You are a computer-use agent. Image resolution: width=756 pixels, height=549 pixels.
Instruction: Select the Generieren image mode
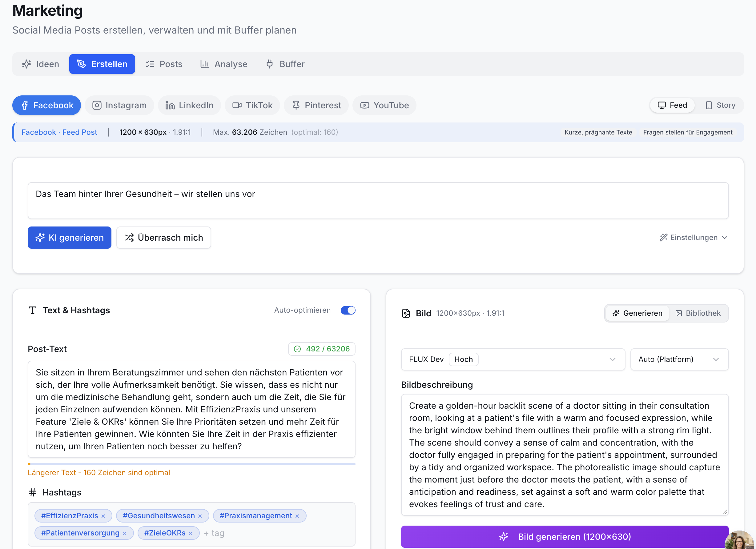(637, 313)
